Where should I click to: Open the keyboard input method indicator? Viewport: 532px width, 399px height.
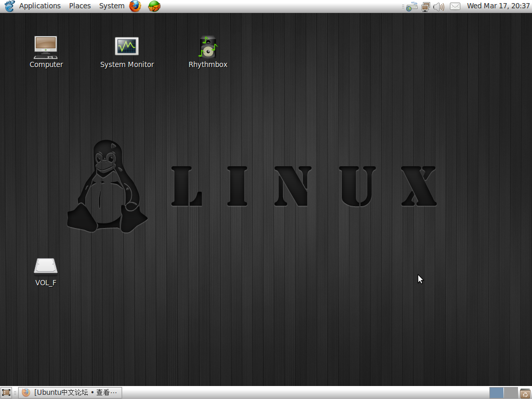point(411,6)
